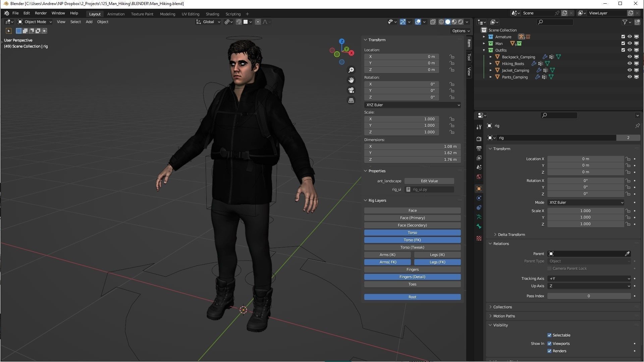Toggle the camera view gizmo

coord(351,90)
